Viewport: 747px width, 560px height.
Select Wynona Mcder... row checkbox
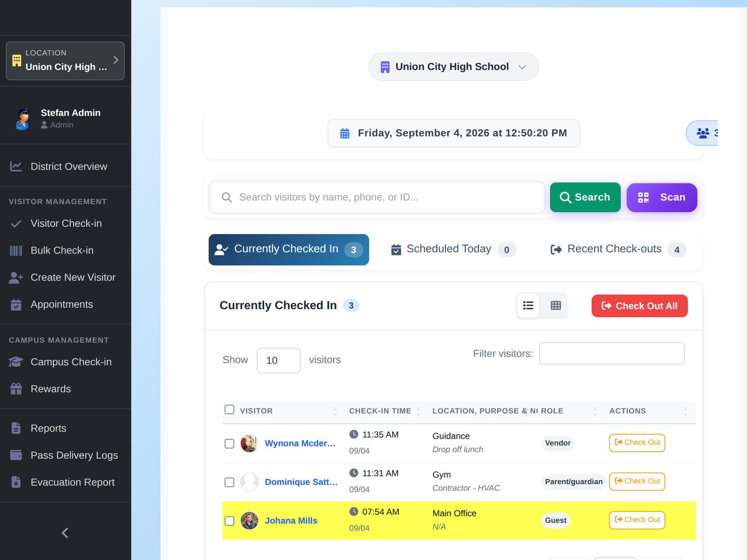click(229, 444)
